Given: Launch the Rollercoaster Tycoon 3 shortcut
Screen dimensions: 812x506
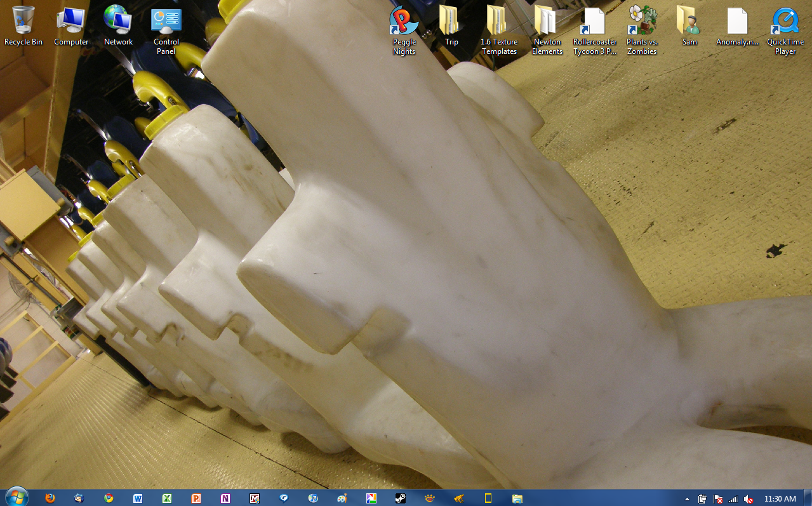Looking at the screenshot, I should pos(595,30).
